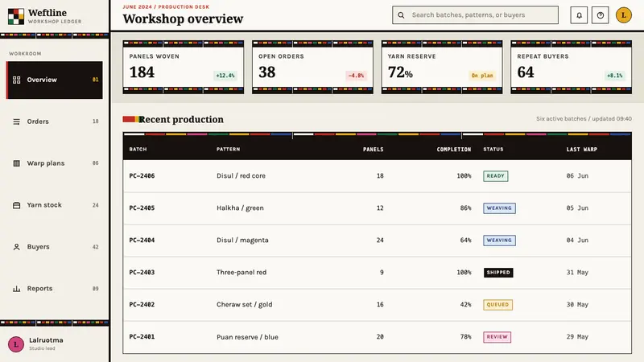Image resolution: width=644 pixels, height=362 pixels.
Task: Select pattern Disul / red core
Action: 241,175
